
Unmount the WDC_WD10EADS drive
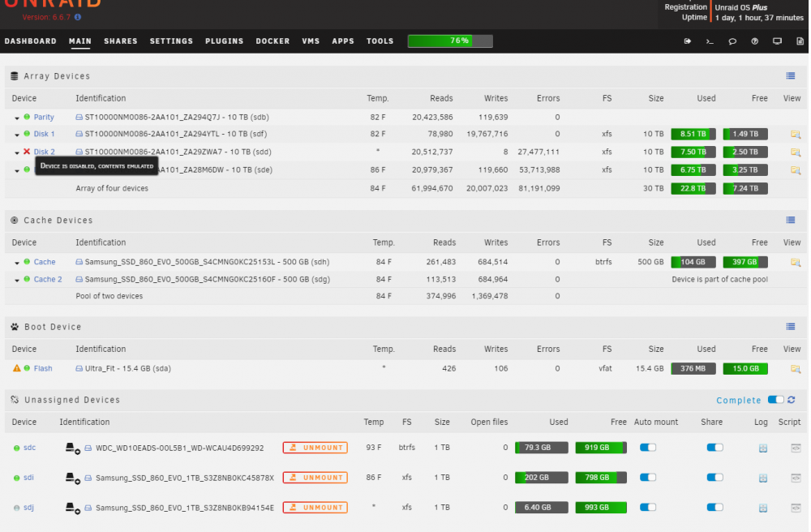[315, 448]
